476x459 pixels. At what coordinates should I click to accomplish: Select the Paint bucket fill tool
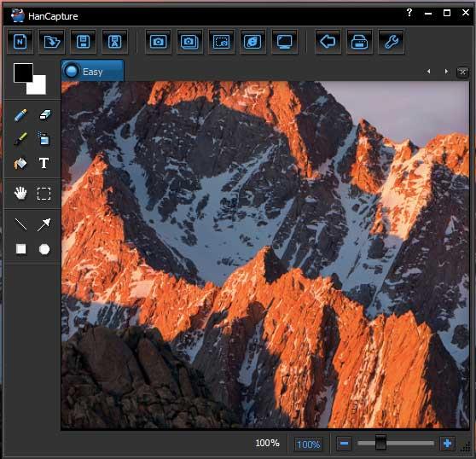pos(20,164)
